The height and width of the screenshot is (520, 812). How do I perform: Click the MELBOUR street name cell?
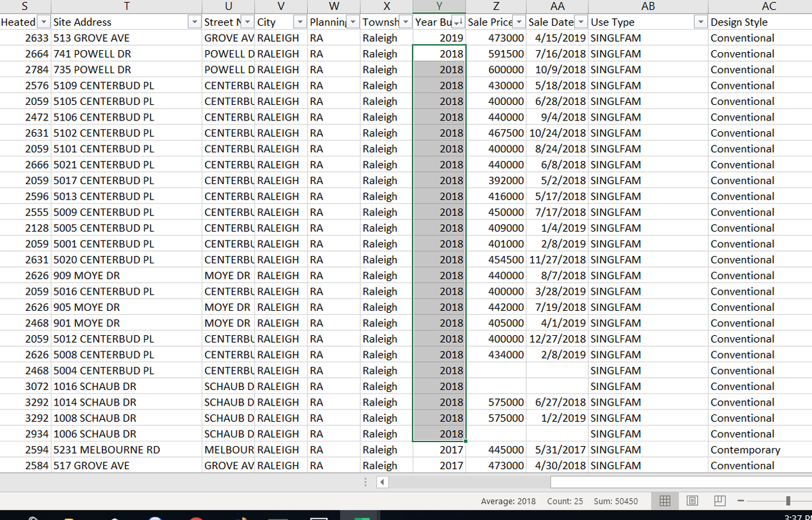coord(228,450)
